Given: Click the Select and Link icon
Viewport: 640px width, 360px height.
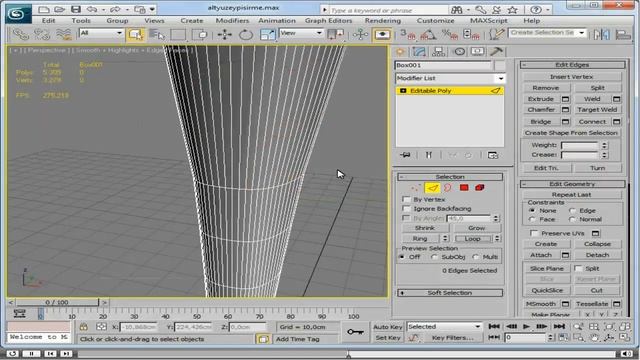Looking at the screenshot, I should pyautogui.click(x=20, y=35).
